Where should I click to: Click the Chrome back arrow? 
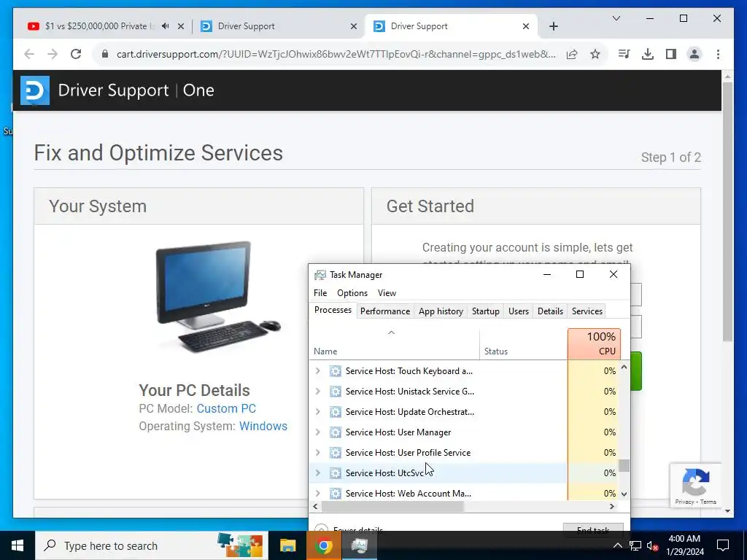pos(29,54)
